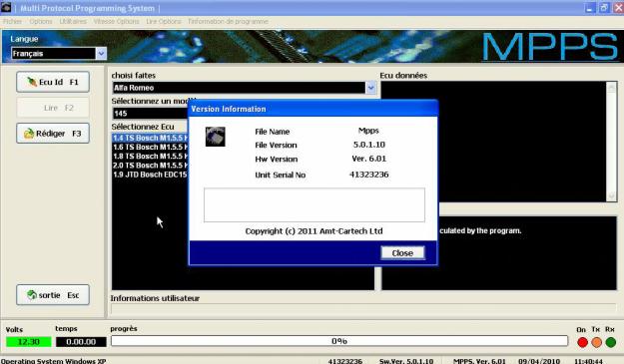Click the Français language field
The width and height of the screenshot is (624, 364).
click(x=54, y=53)
